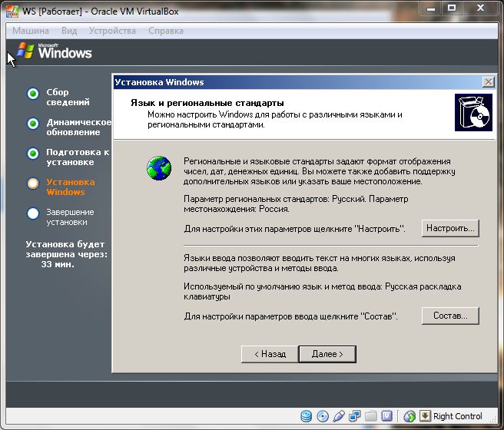This screenshot has width=504, height=430.
Task: Click the keyboard capture arrow icon
Action: (x=425, y=416)
